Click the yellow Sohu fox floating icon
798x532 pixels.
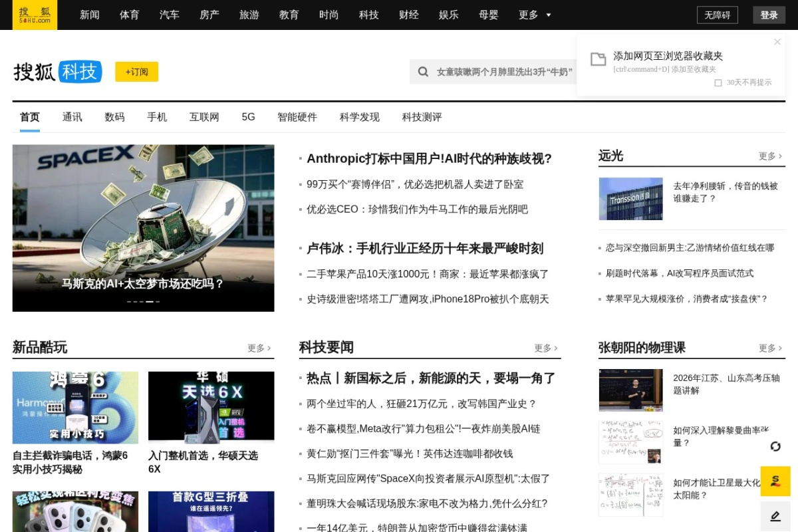pyautogui.click(x=775, y=481)
